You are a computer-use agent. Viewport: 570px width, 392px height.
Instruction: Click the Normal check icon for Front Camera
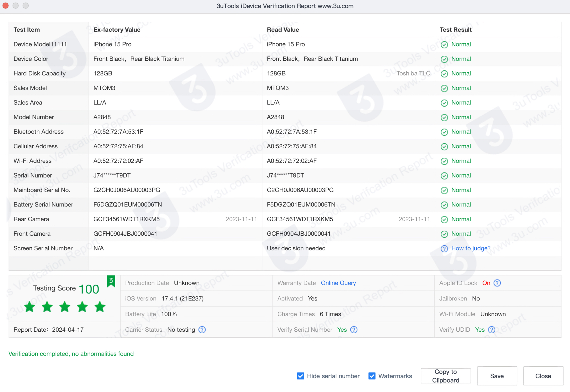(444, 234)
